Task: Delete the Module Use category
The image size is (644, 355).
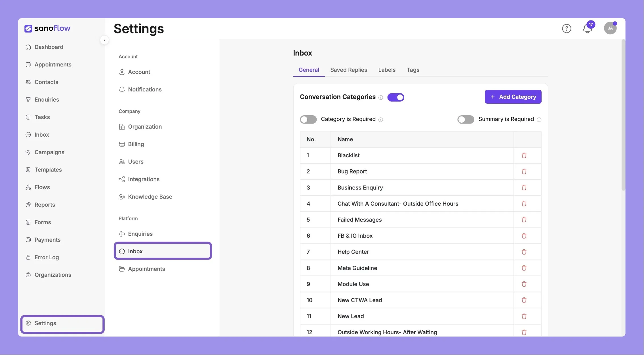Action: [524, 284]
